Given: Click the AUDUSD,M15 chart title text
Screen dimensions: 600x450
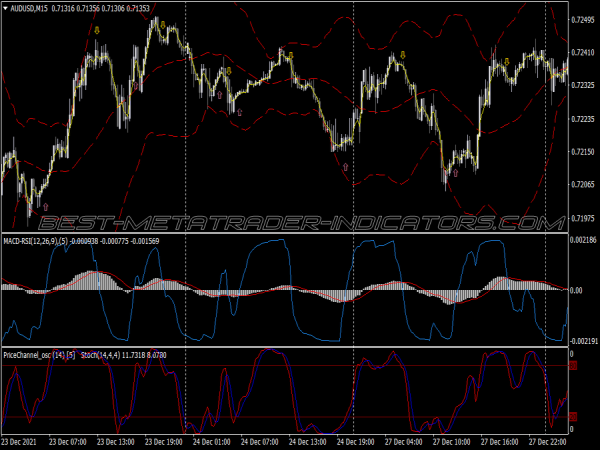Looking at the screenshot, I should (x=29, y=8).
